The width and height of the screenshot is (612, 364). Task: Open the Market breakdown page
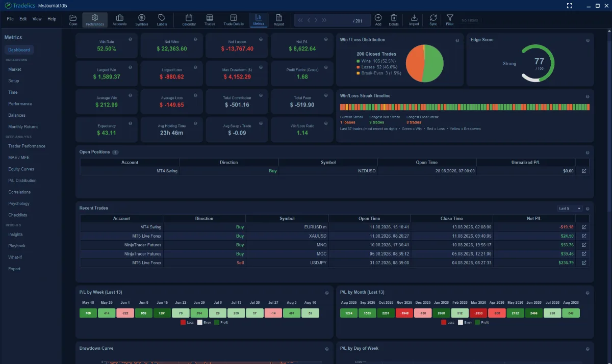(15, 69)
